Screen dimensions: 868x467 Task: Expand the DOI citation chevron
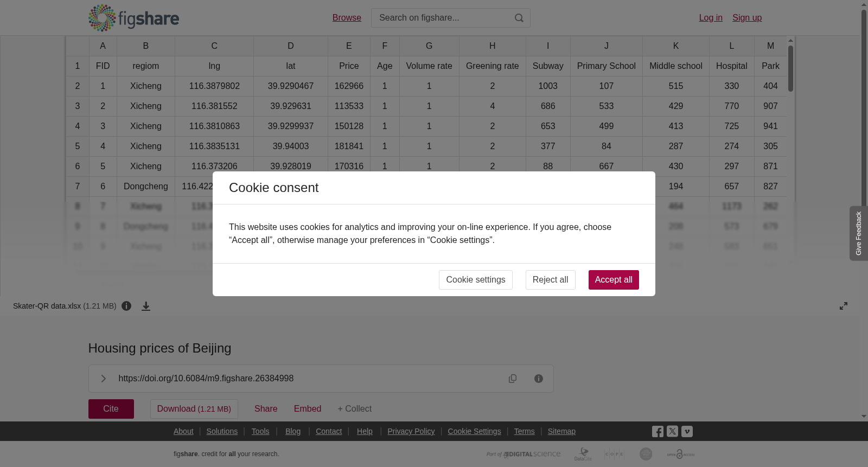103,379
